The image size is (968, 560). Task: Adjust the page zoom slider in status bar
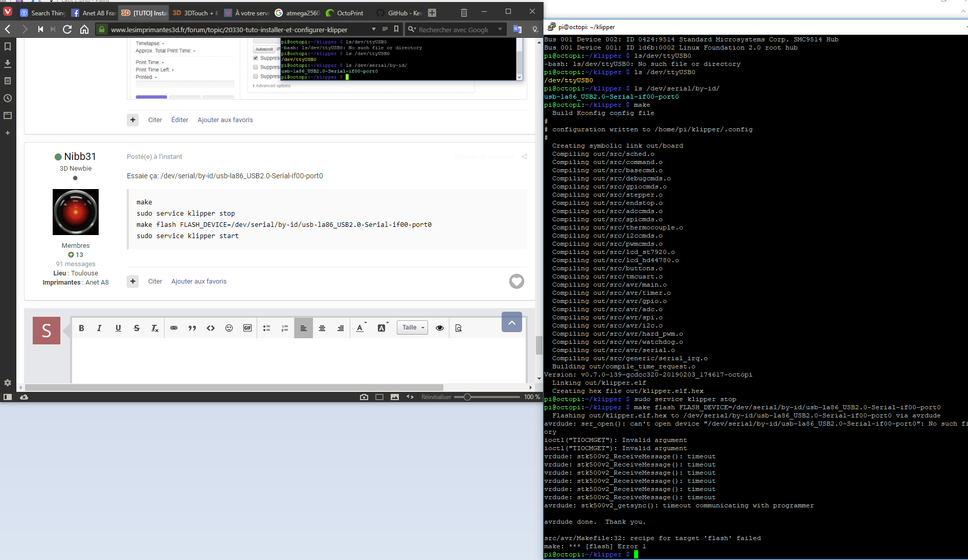[x=467, y=397]
